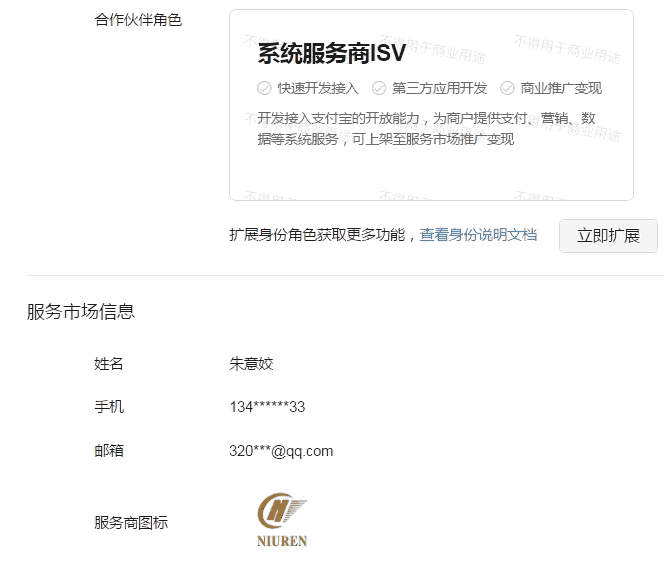The width and height of the screenshot is (664, 562).
Task: Open the 查看身份说明文档 link
Action: tap(478, 235)
